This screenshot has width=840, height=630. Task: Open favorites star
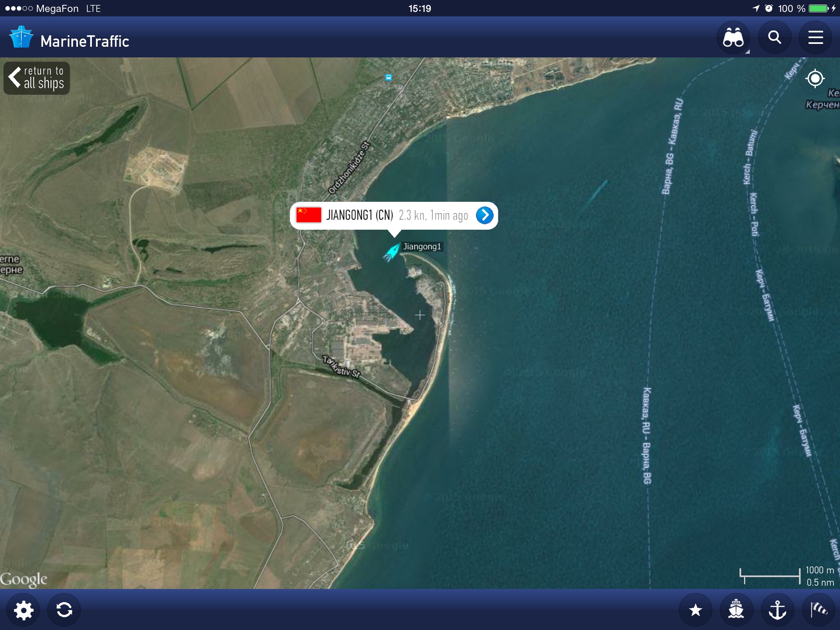click(x=695, y=610)
